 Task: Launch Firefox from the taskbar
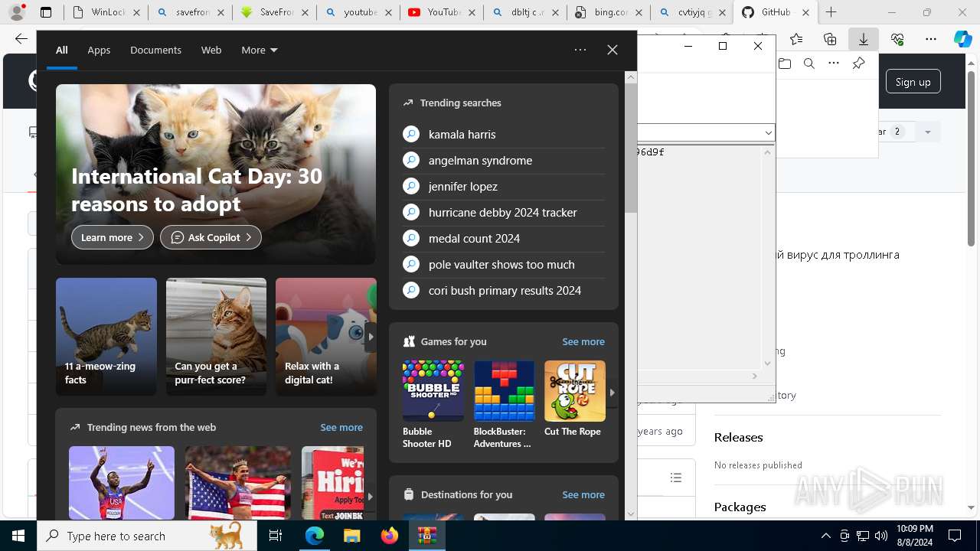pyautogui.click(x=389, y=536)
